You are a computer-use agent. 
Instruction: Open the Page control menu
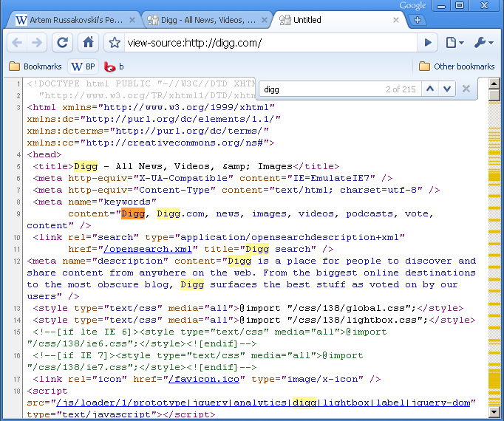point(454,42)
